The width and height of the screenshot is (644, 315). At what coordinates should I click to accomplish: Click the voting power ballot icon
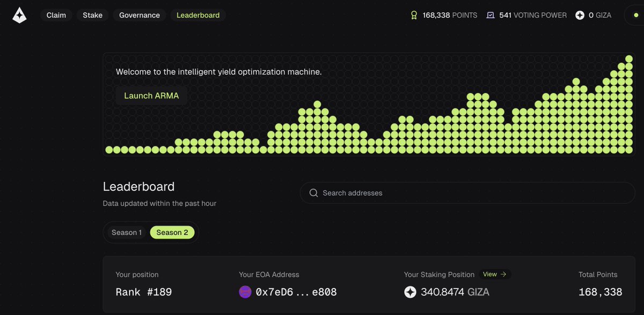490,15
